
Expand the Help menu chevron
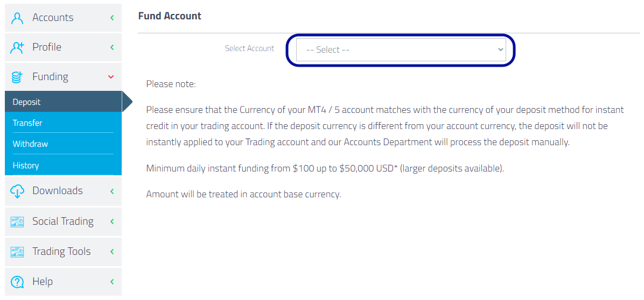tap(111, 282)
